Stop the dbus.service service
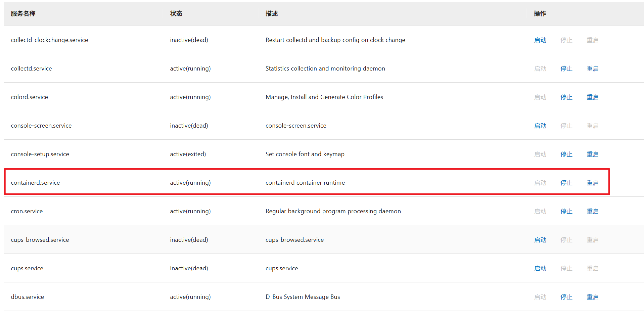This screenshot has width=644, height=318. click(x=566, y=297)
